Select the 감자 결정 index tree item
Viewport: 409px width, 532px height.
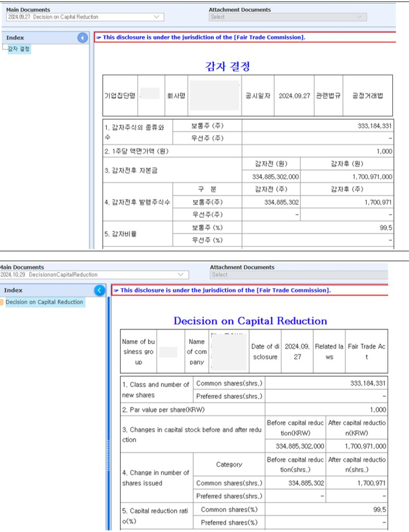pyautogui.click(x=19, y=49)
